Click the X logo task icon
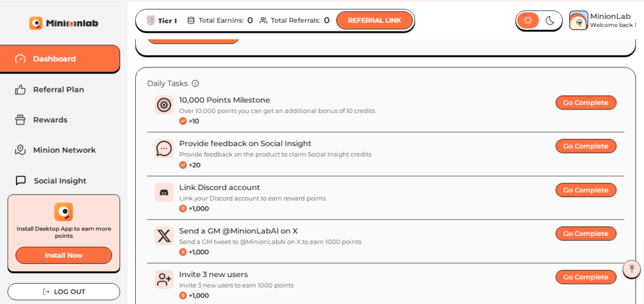 click(164, 236)
